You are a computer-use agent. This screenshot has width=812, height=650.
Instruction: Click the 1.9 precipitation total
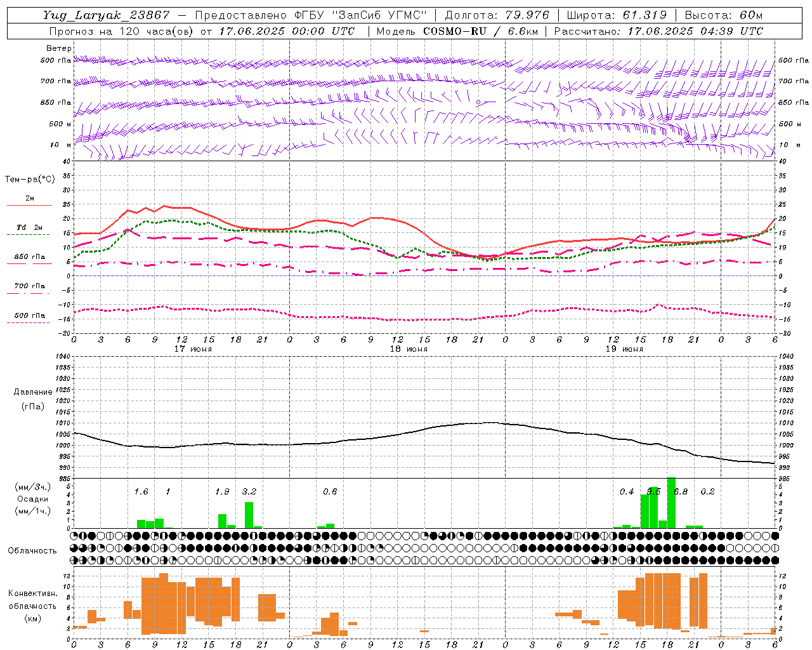[222, 492]
